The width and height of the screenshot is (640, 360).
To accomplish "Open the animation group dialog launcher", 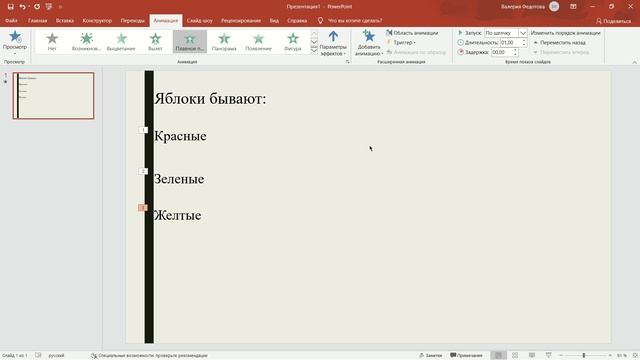I will (x=348, y=62).
